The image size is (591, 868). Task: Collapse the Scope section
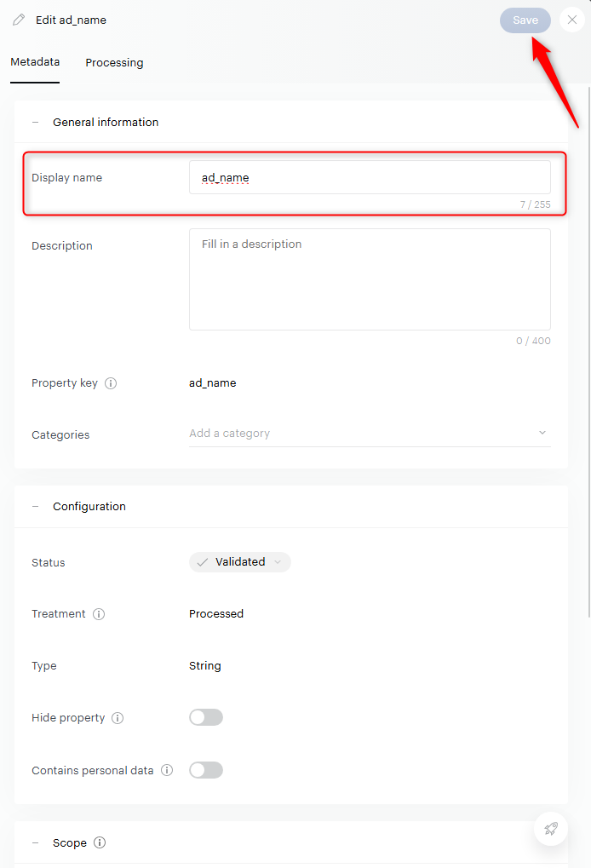pyautogui.click(x=36, y=842)
